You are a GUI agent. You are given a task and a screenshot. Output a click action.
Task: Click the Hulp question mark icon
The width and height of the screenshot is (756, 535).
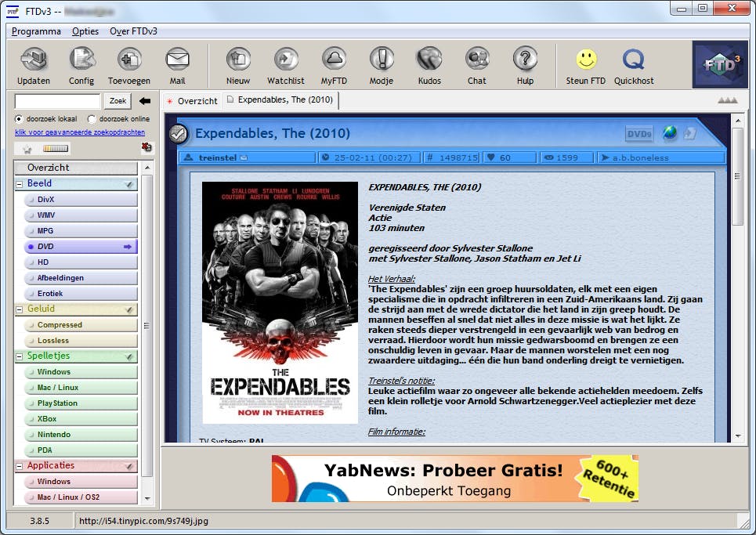[525, 60]
